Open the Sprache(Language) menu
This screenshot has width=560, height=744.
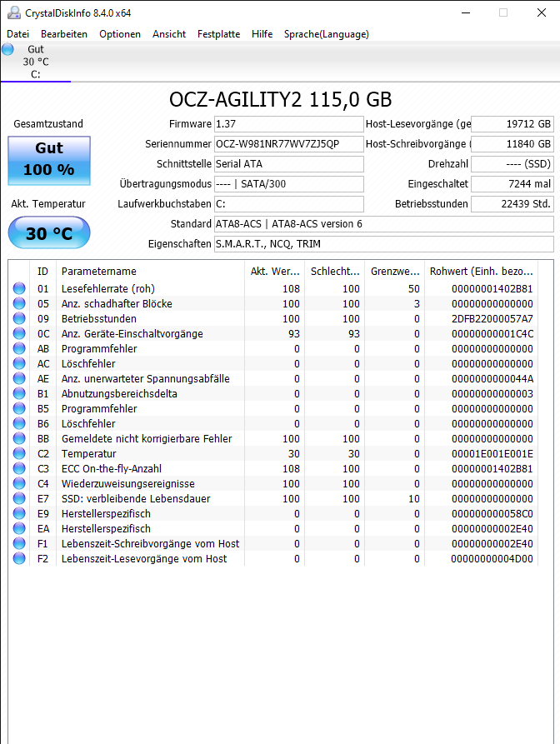click(x=327, y=34)
